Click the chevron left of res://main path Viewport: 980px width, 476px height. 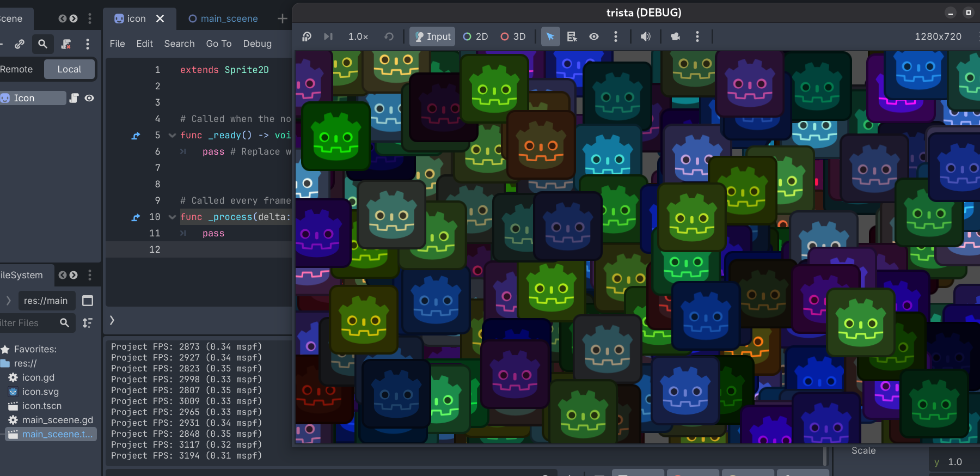pos(9,301)
